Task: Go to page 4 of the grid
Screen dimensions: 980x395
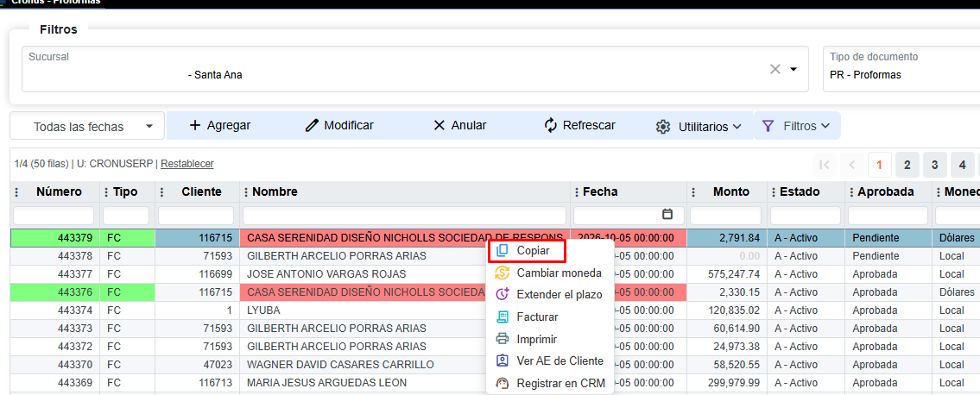Action: 962,165
